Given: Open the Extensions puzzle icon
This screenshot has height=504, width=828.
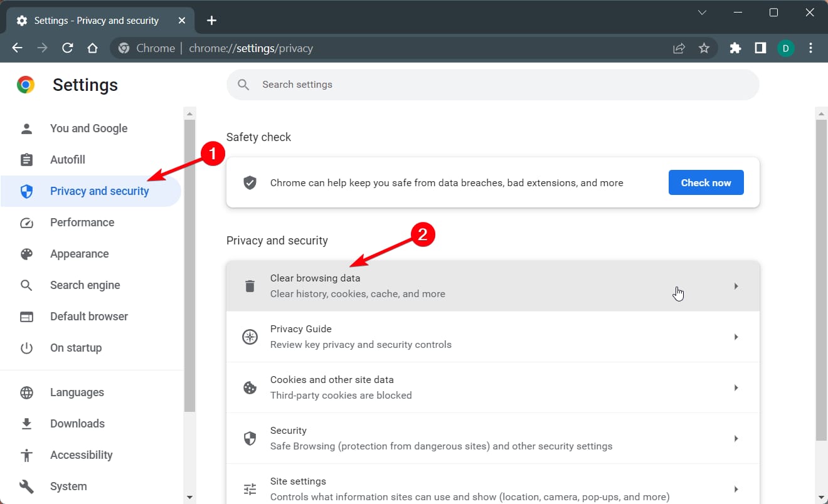Looking at the screenshot, I should point(735,48).
